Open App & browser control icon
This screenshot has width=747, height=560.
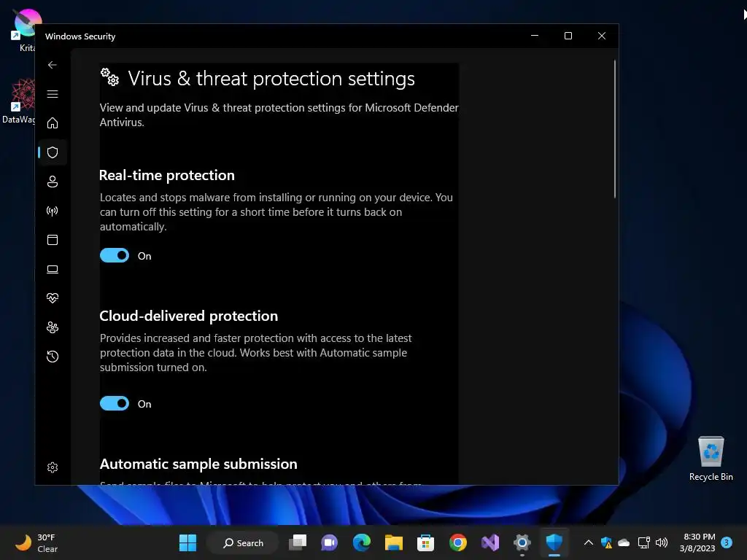click(53, 239)
